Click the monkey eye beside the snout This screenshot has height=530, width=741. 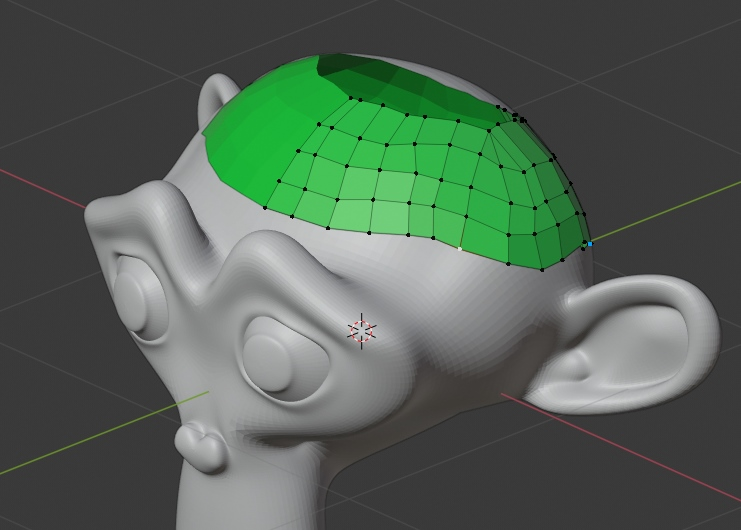140,298
